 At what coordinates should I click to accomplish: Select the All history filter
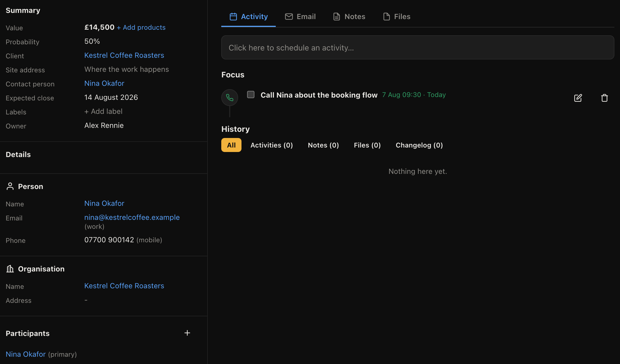click(231, 145)
